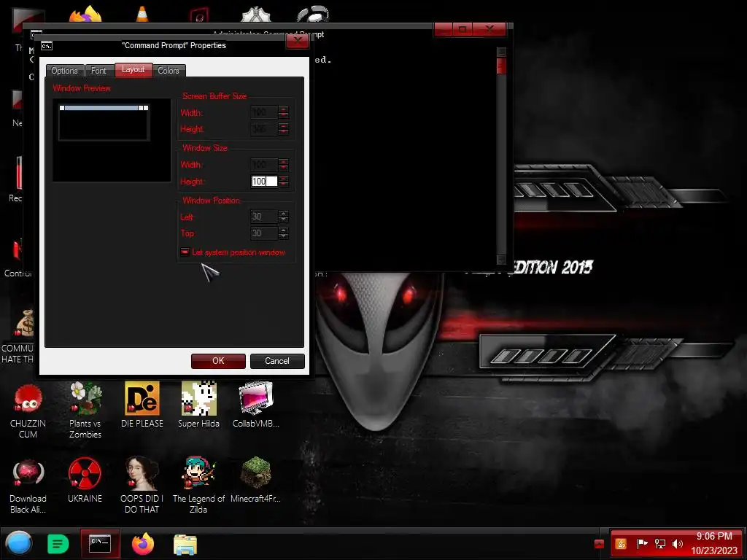The width and height of the screenshot is (747, 560).
Task: Open the green chat app taskbar icon
Action: coord(58,544)
